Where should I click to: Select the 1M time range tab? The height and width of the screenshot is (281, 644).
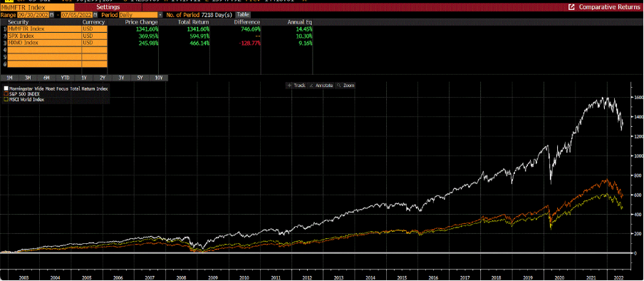click(9, 78)
